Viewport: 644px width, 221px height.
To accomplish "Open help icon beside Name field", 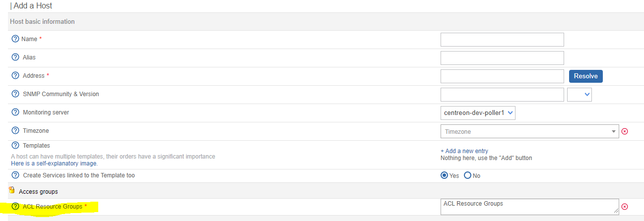I will [15, 39].
